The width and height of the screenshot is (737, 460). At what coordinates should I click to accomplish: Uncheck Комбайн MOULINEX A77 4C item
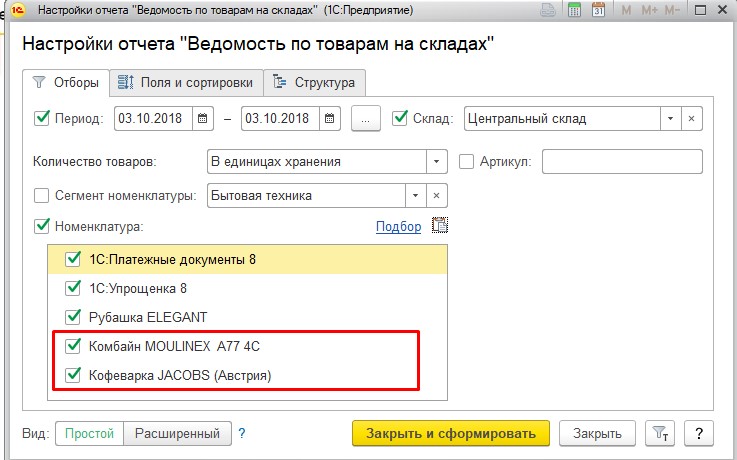pyautogui.click(x=73, y=346)
